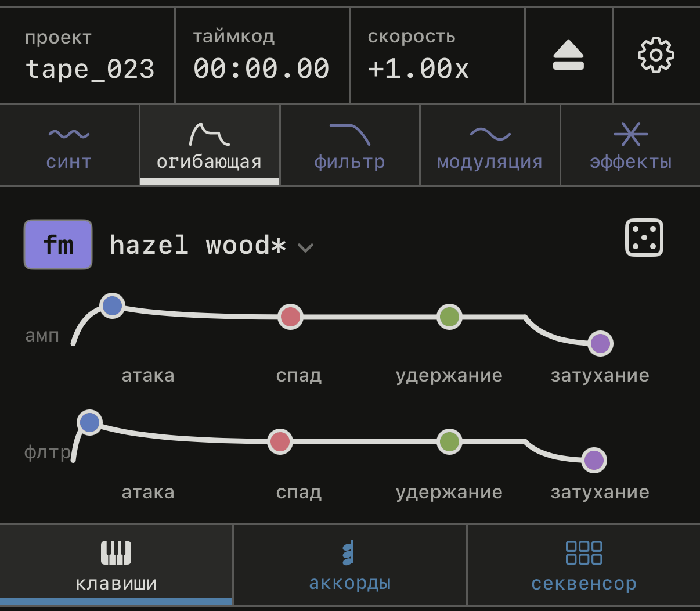Select the клавиши keyboard mode
This screenshot has height=611, width=700.
pos(116,565)
